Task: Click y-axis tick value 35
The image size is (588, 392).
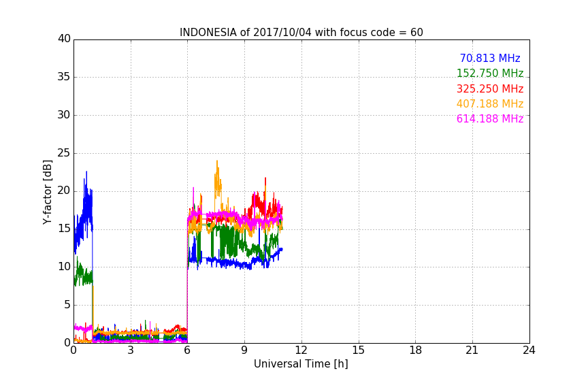Action: pyautogui.click(x=64, y=77)
